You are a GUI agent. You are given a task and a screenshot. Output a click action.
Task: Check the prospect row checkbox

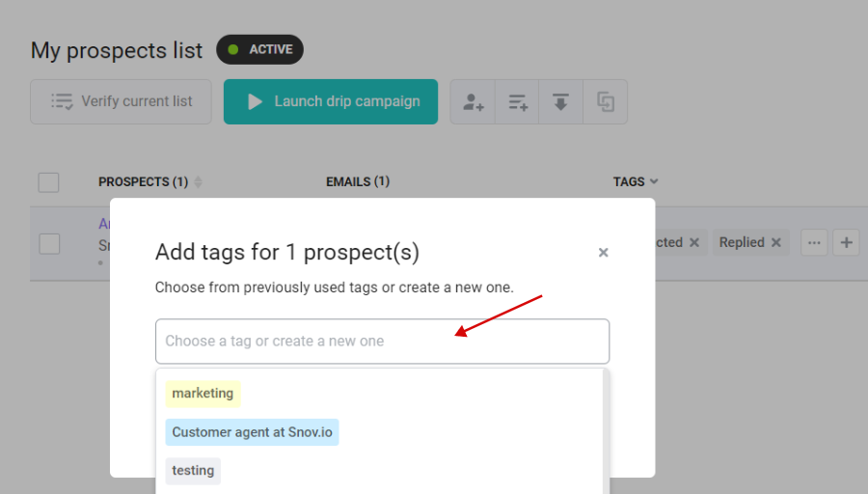[49, 244]
